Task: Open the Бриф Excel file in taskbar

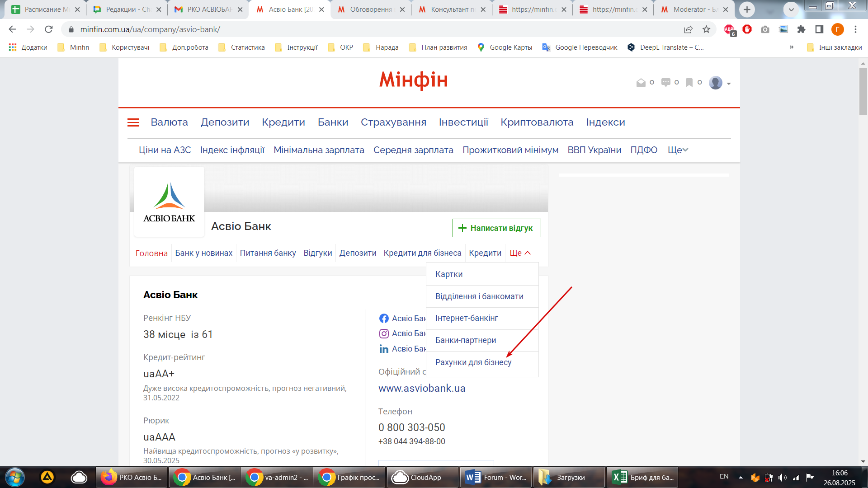Action: click(642, 478)
